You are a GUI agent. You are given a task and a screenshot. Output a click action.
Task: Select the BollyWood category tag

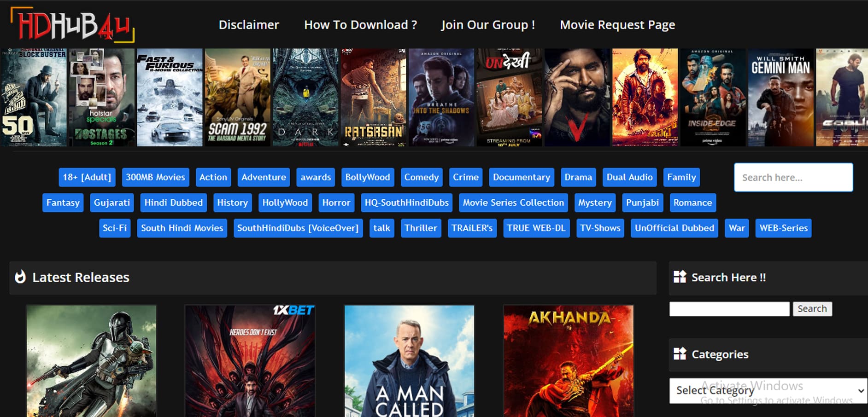[368, 177]
